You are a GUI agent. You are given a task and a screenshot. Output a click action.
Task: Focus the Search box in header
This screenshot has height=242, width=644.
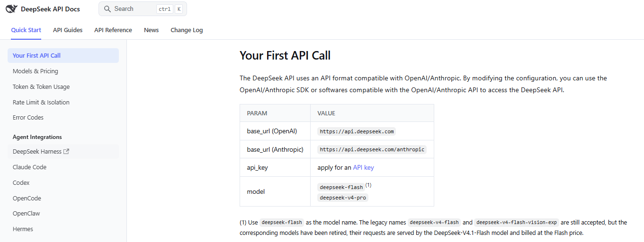[143, 9]
